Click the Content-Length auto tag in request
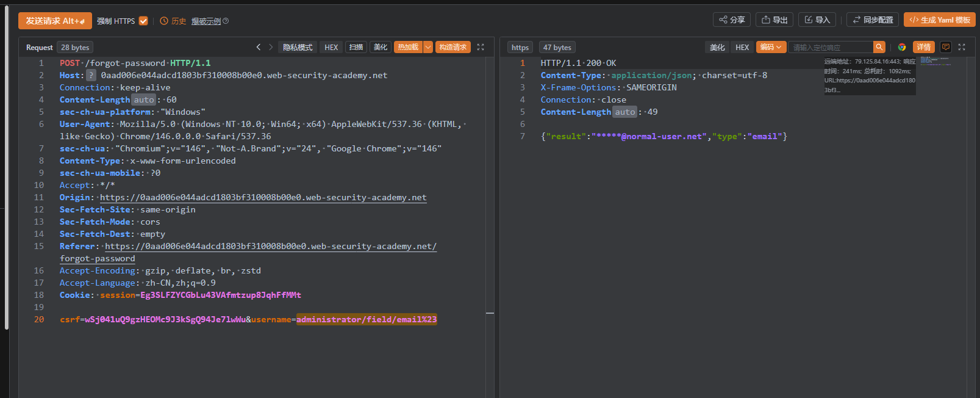This screenshot has width=980, height=398. (x=144, y=99)
